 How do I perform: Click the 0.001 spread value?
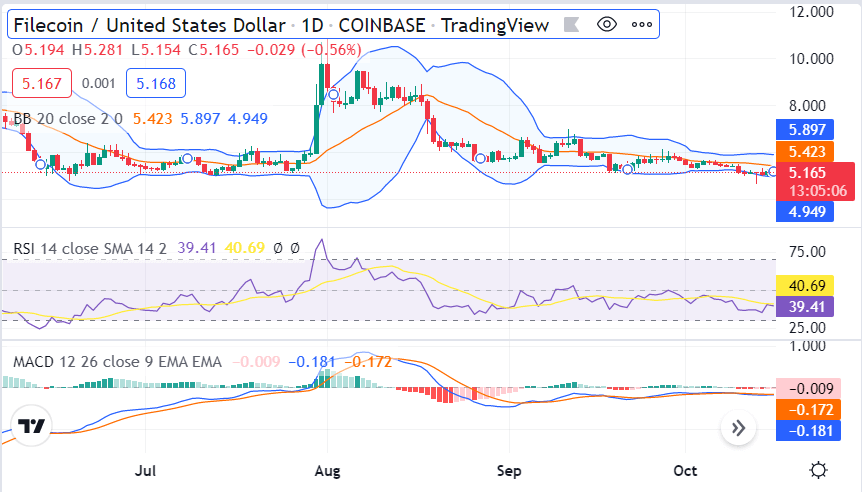pyautogui.click(x=98, y=84)
